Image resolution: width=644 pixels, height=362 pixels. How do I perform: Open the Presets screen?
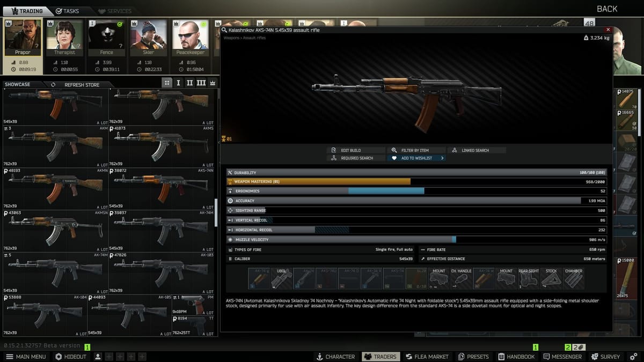tap(473, 356)
